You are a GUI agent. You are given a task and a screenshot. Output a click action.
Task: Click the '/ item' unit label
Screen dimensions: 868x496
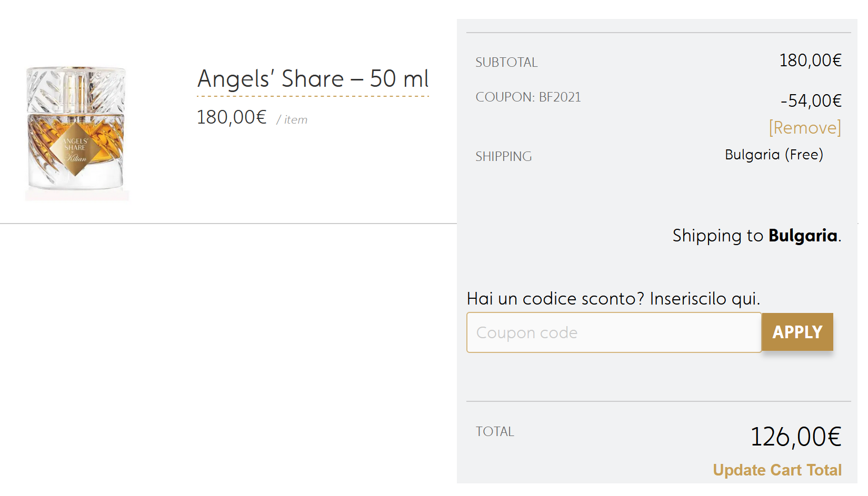pyautogui.click(x=292, y=120)
